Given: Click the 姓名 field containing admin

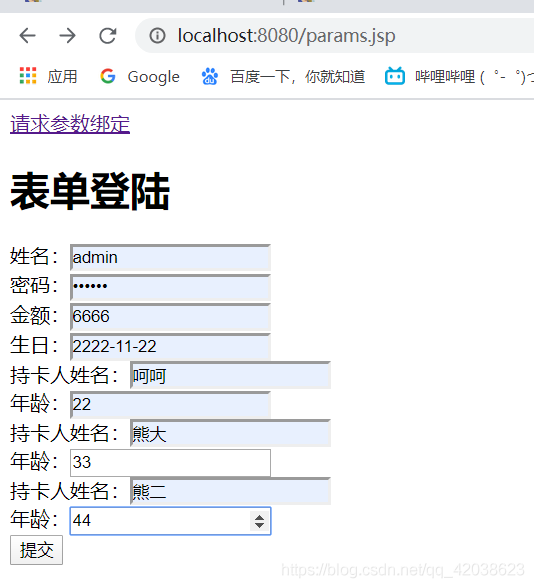Looking at the screenshot, I should click(170, 258).
